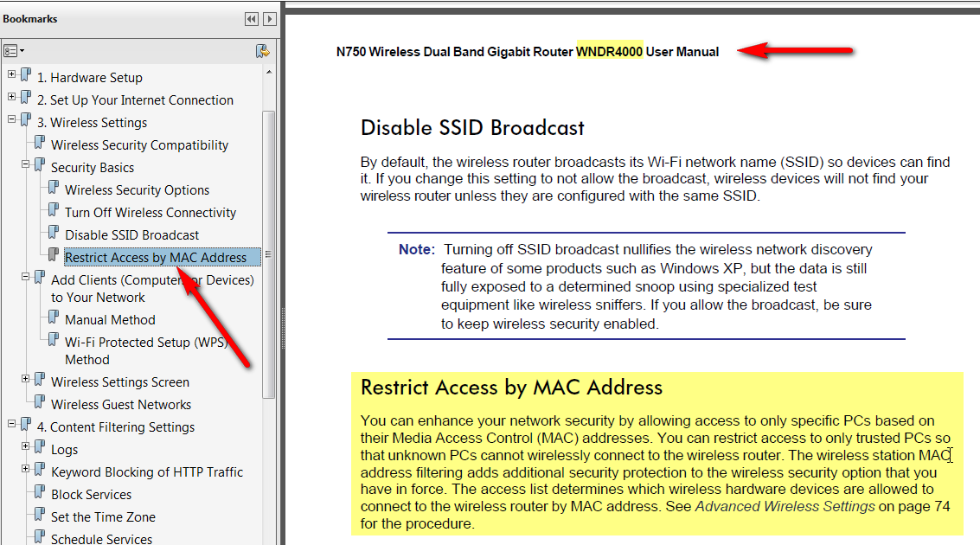The width and height of the screenshot is (980, 545).
Task: Select the Security Basics bookmark
Action: click(x=93, y=168)
